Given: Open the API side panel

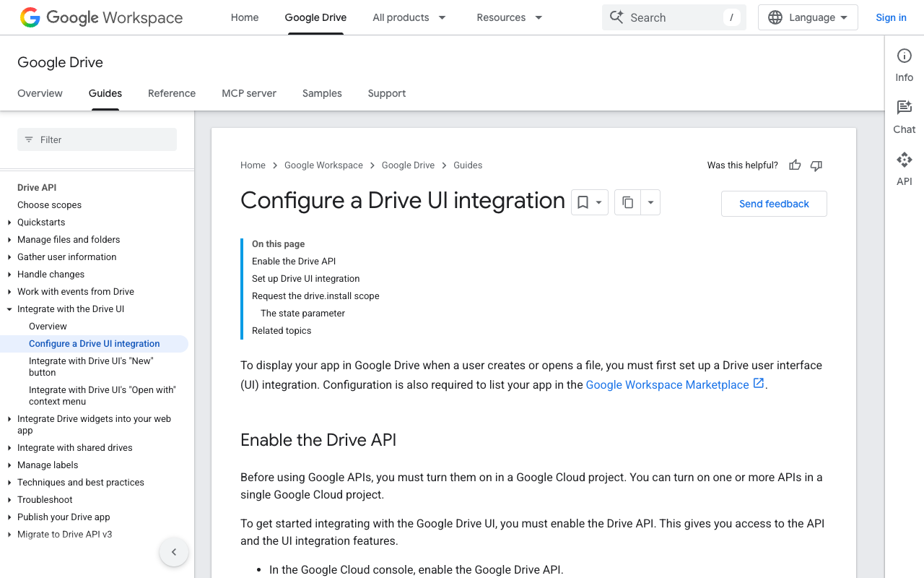Looking at the screenshot, I should pos(905,169).
